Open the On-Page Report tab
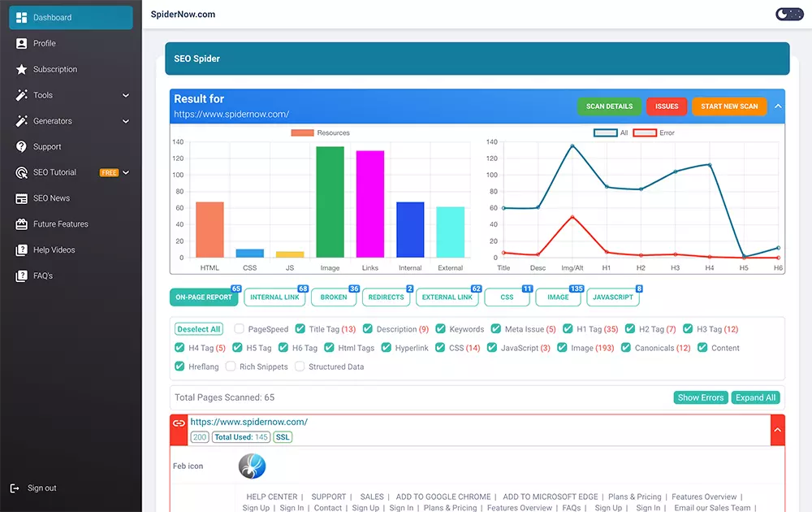812x512 pixels. [x=204, y=297]
